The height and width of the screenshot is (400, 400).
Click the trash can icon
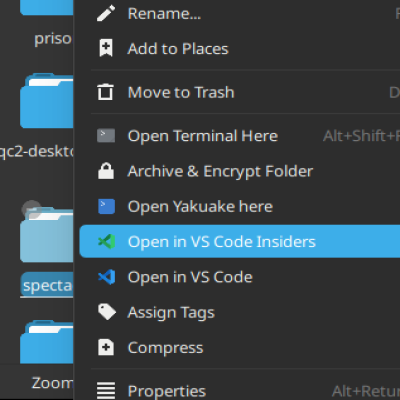[x=105, y=92]
